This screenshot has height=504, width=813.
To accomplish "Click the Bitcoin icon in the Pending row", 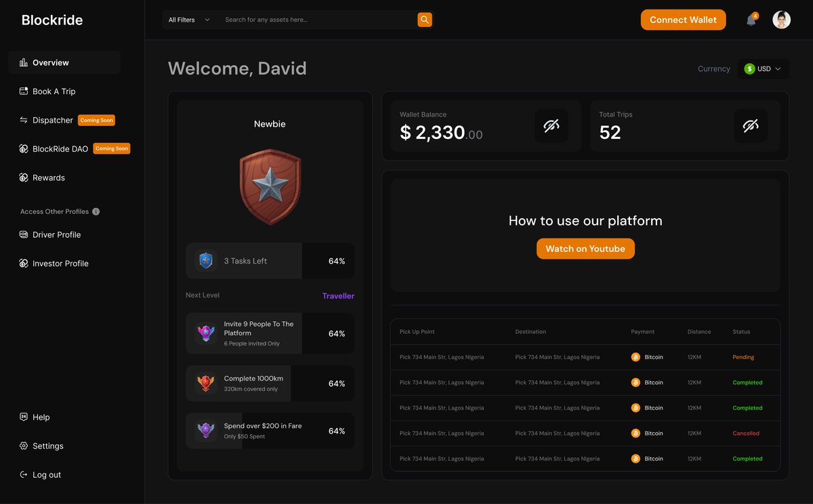I will click(635, 357).
